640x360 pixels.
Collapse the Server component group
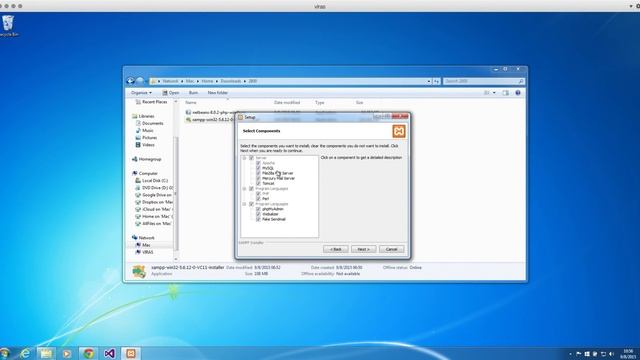pos(244,158)
